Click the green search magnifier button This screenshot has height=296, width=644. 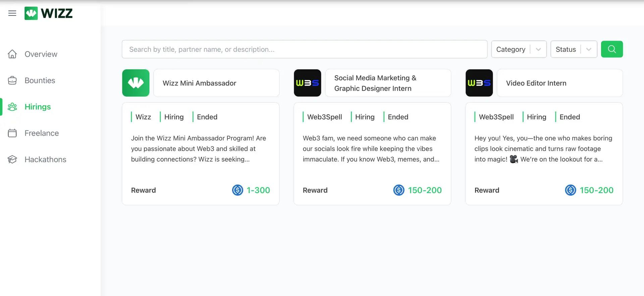611,49
